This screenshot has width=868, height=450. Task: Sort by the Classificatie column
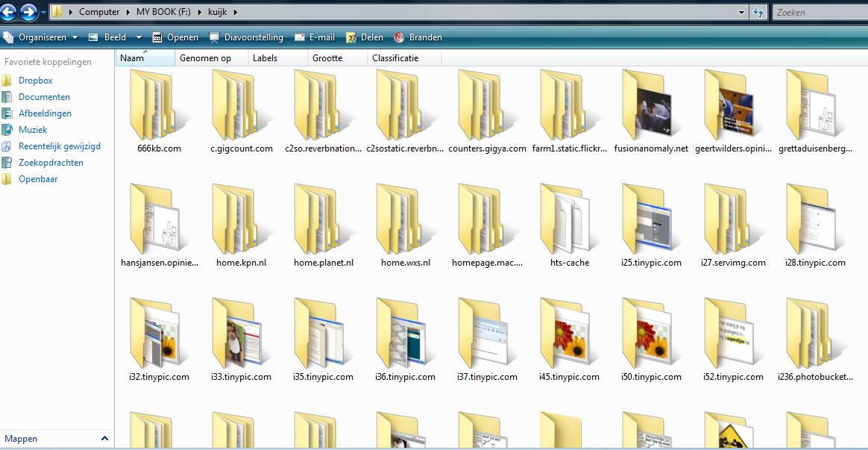pyautogui.click(x=404, y=57)
